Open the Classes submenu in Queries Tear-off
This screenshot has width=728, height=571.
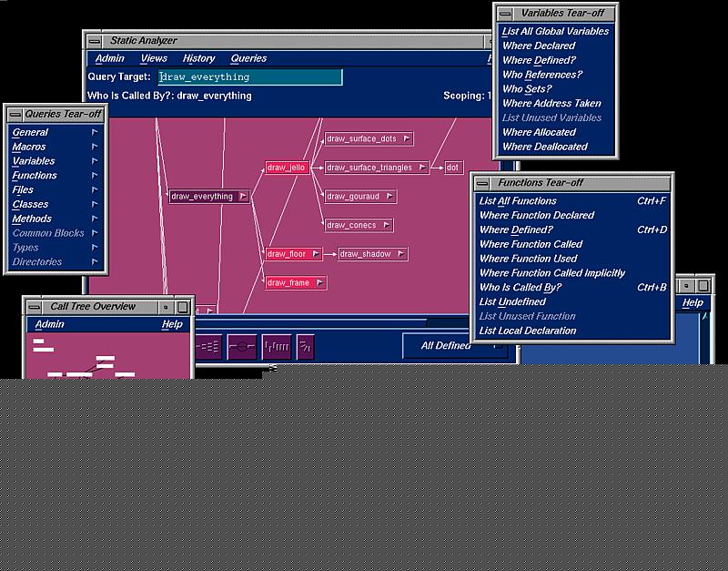coord(56,204)
